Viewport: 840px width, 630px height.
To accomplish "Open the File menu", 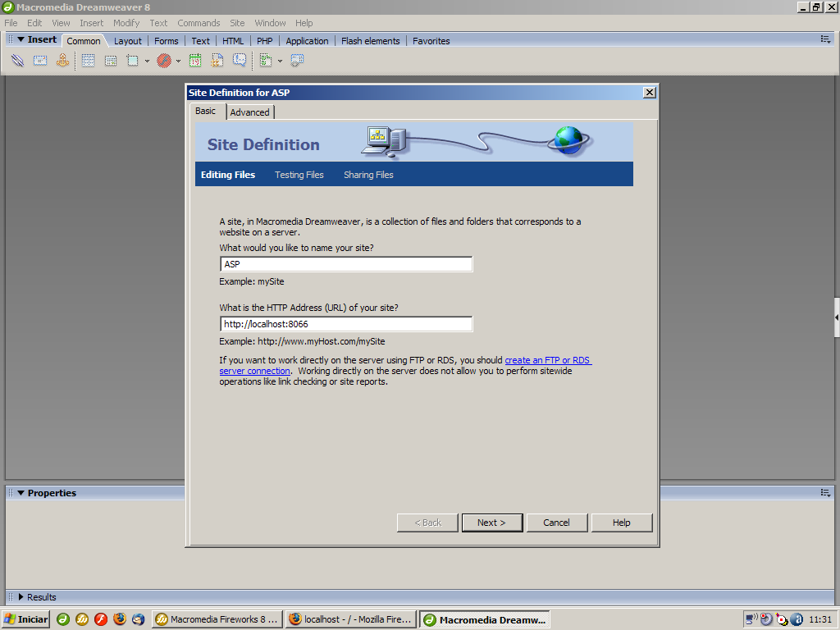I will click(x=11, y=23).
